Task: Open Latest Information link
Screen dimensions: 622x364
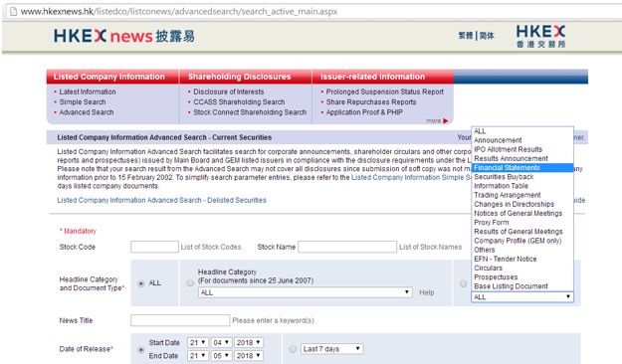Action: coord(88,91)
